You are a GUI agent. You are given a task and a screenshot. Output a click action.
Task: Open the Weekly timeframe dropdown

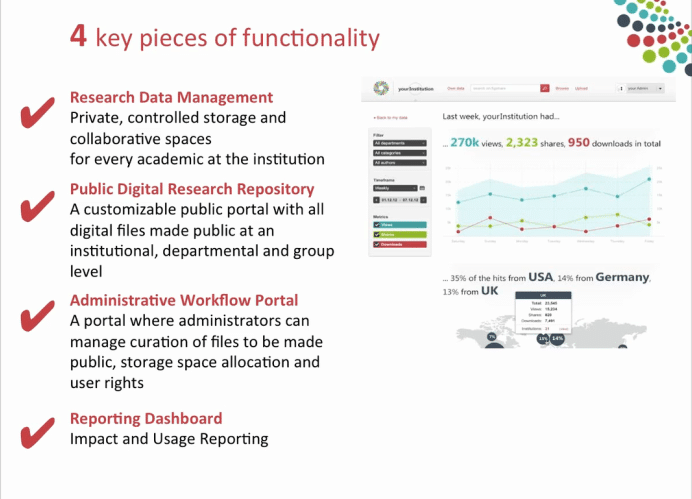tap(395, 188)
